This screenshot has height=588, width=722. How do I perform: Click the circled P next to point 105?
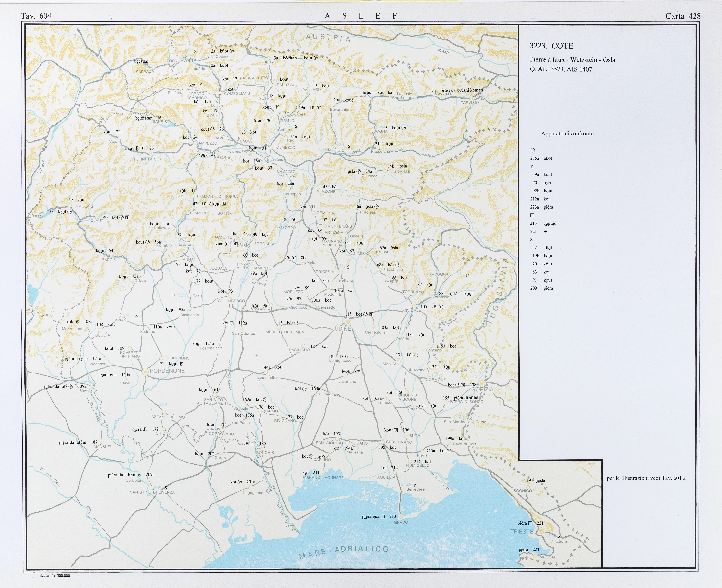pyautogui.click(x=441, y=307)
